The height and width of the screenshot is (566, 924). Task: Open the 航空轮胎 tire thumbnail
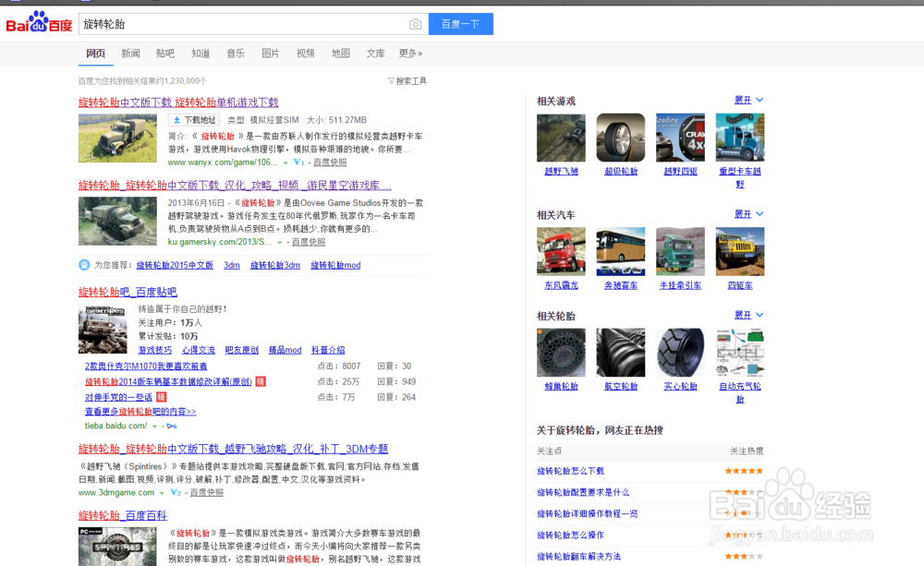621,353
